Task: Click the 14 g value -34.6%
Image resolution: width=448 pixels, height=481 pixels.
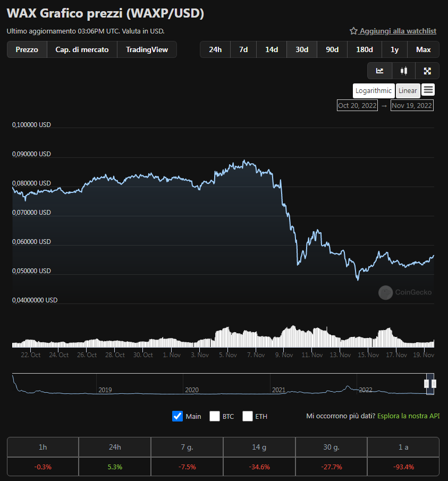Action: [259, 467]
